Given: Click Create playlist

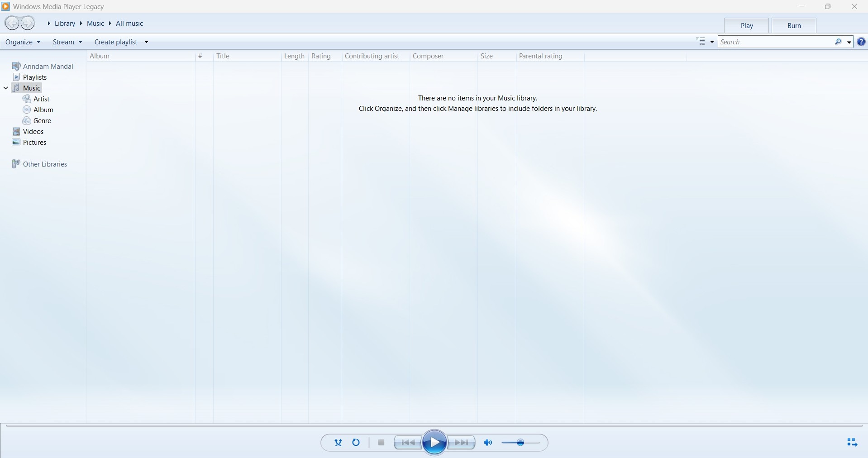Looking at the screenshot, I should (x=116, y=42).
